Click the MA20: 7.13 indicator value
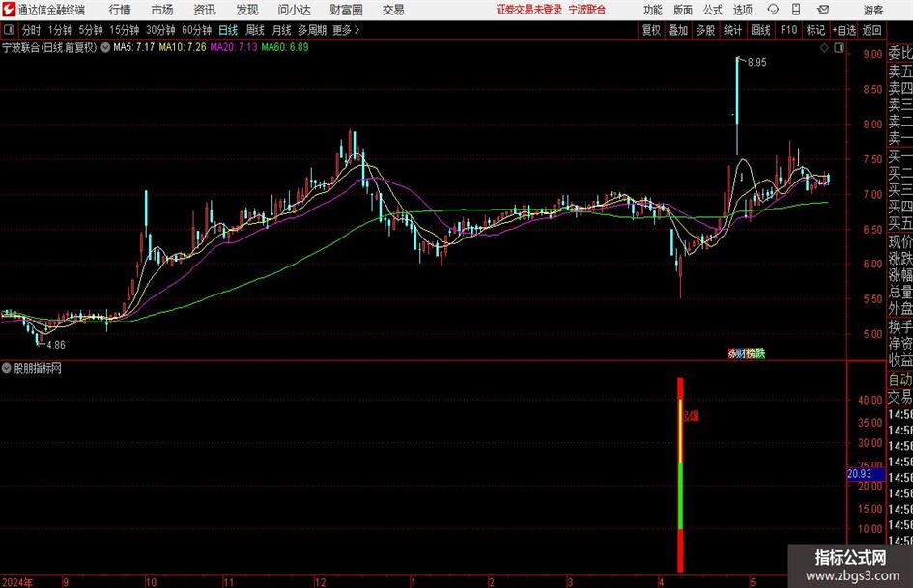Screen dimensions: 913x588 (234, 47)
